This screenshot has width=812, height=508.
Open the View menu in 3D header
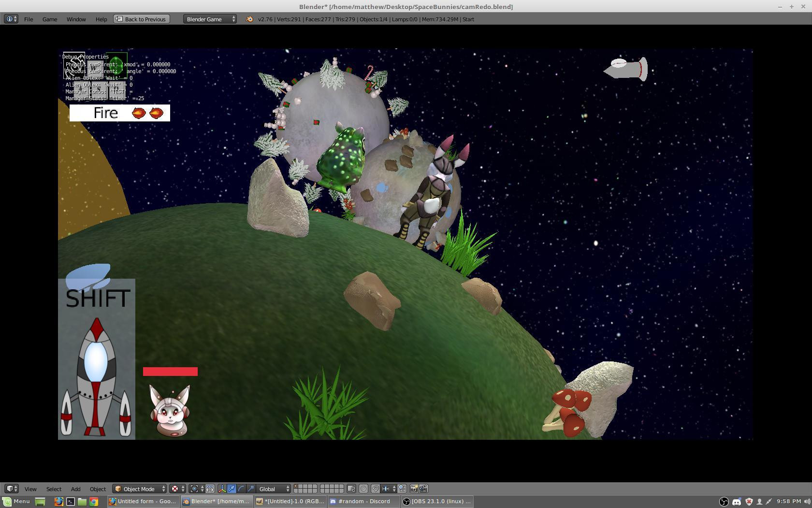[30, 489]
